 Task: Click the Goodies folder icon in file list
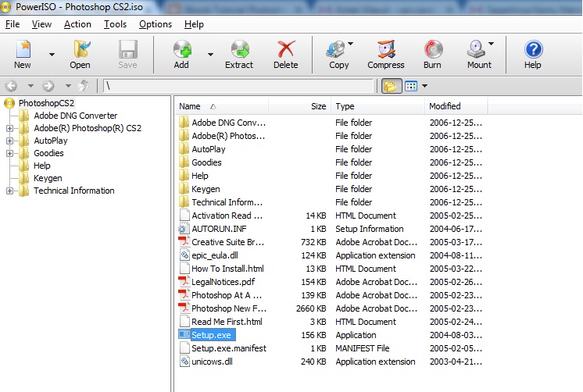[184, 162]
